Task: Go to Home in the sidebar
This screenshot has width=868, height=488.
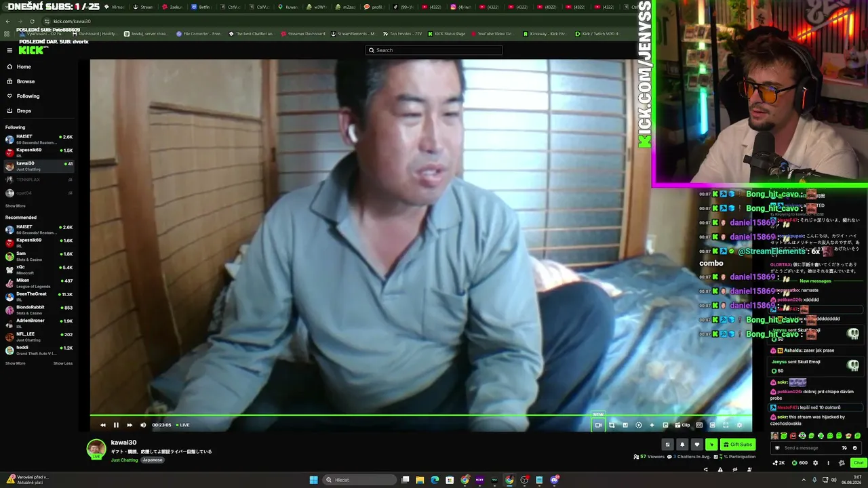Action: coord(19,66)
